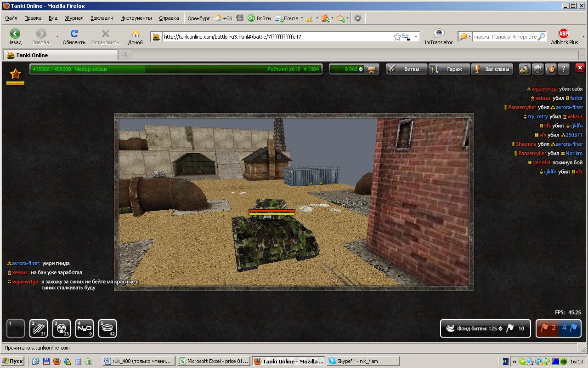Select Tanki Online browser tab
588x368 pixels.
click(x=60, y=55)
